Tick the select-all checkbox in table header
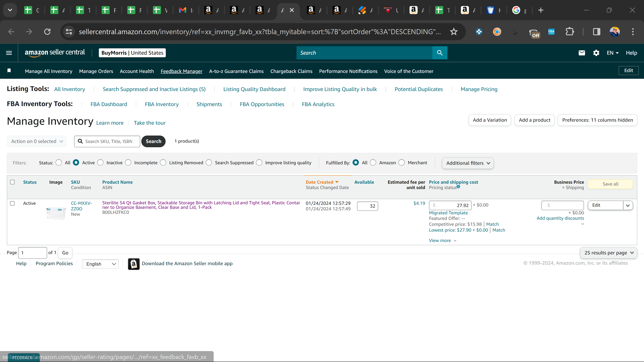Viewport: 644px width, 362px height. [x=12, y=182]
